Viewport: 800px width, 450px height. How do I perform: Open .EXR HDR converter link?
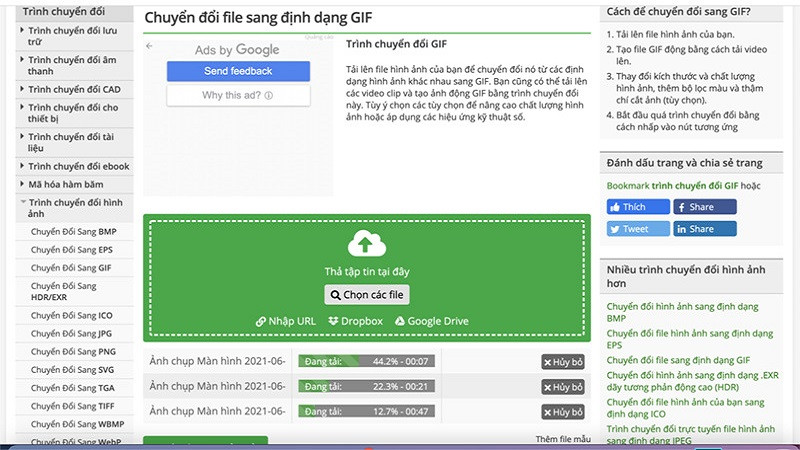pyautogui.click(x=692, y=381)
